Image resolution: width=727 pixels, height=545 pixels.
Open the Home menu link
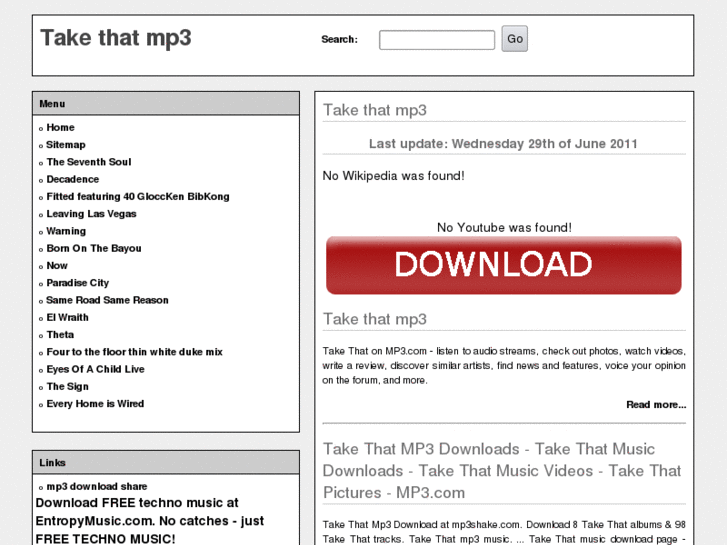coord(60,128)
